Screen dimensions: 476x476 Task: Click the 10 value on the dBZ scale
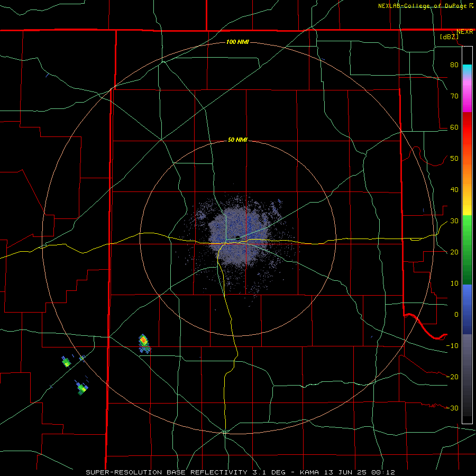[454, 283]
